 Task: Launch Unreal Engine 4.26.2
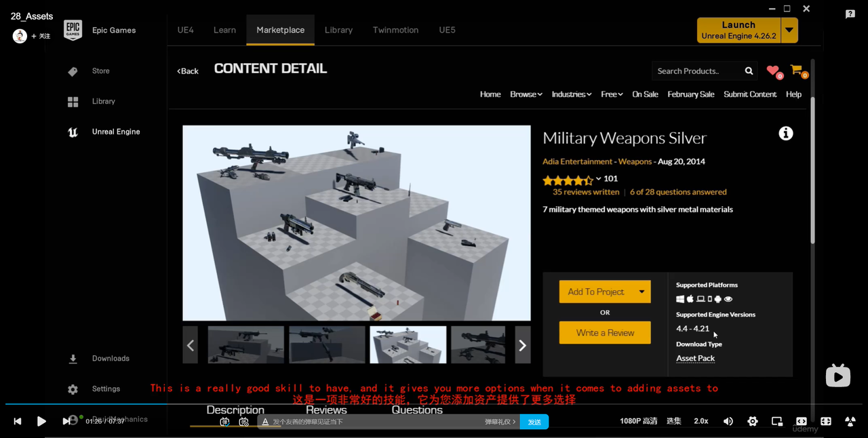(x=738, y=31)
